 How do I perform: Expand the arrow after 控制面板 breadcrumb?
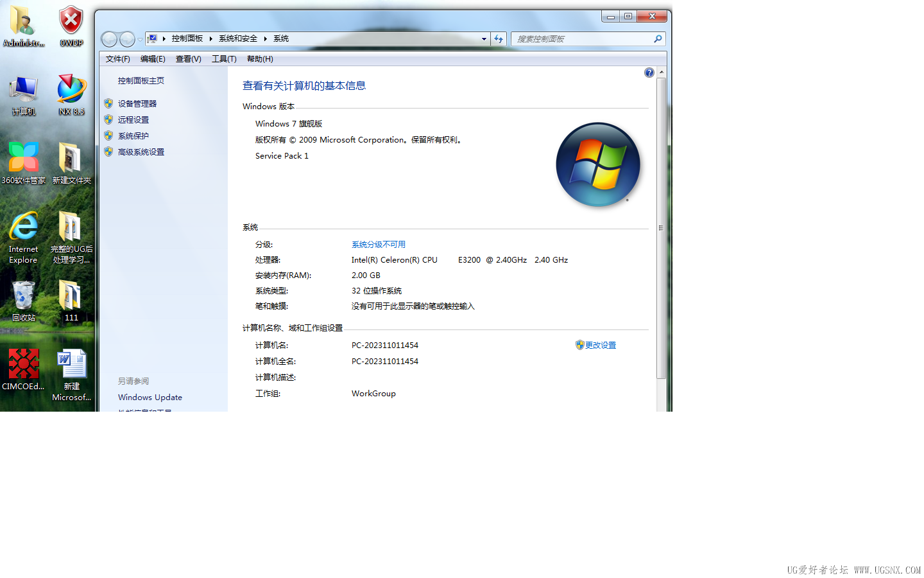coord(210,39)
